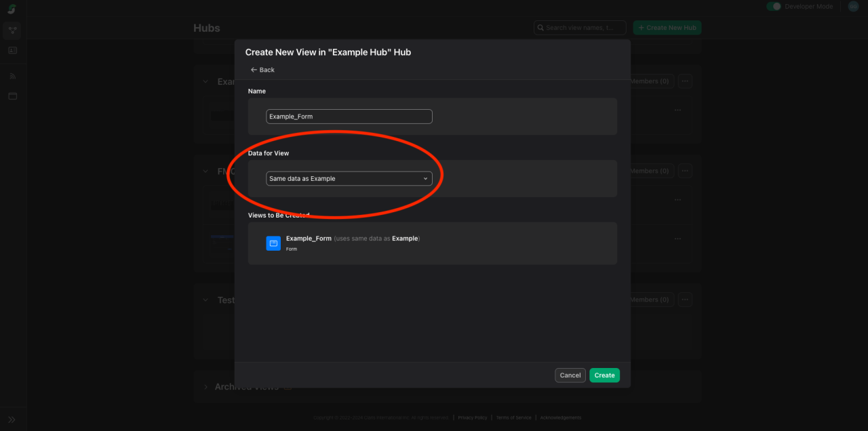868x431 pixels.
Task: Click the green Create button
Action: [604, 375]
